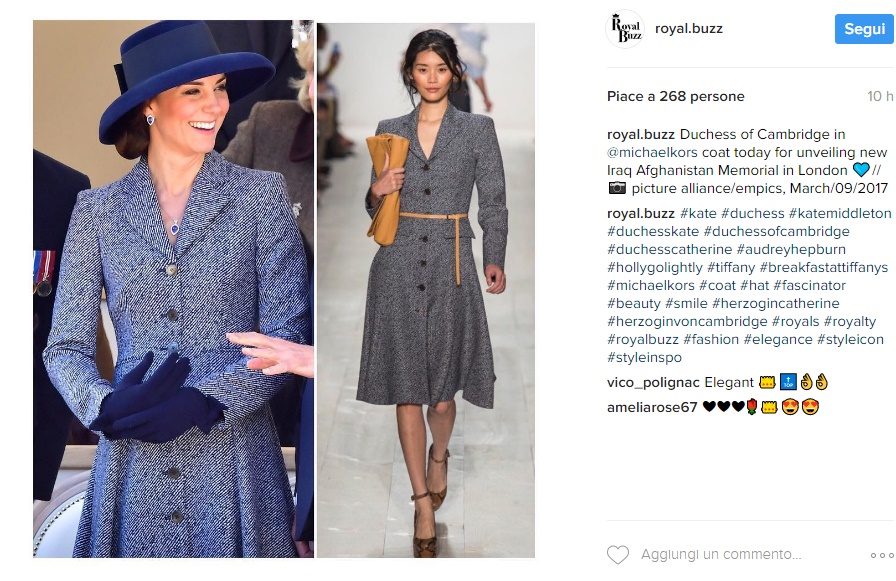Screen dimensions: 896x581
Task: Click the 10 h timestamp
Action: [880, 97]
